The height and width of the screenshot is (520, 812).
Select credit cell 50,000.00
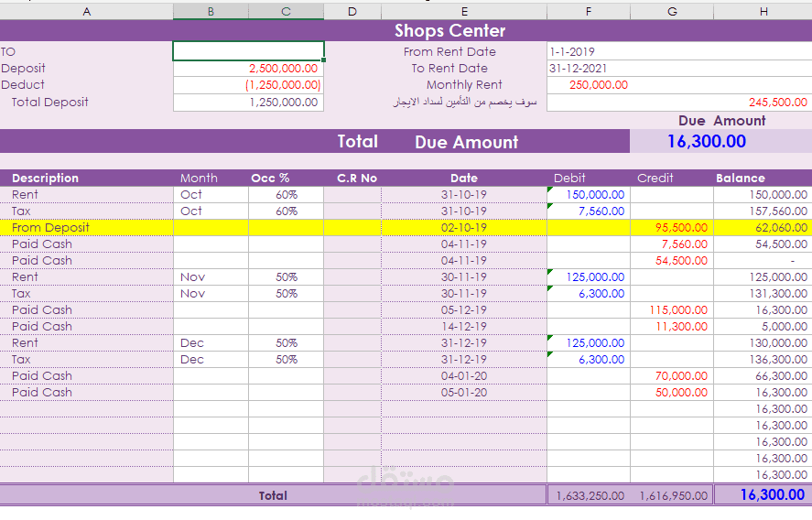(672, 393)
